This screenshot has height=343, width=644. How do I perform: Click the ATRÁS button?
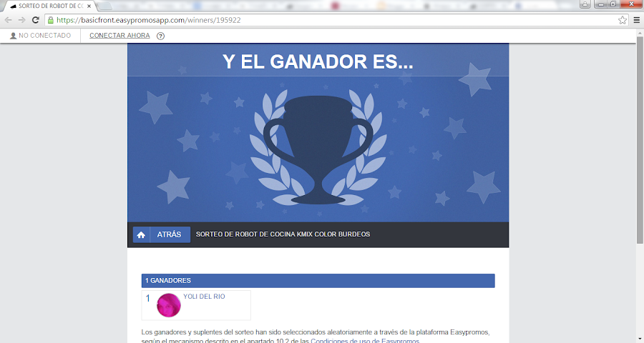169,234
